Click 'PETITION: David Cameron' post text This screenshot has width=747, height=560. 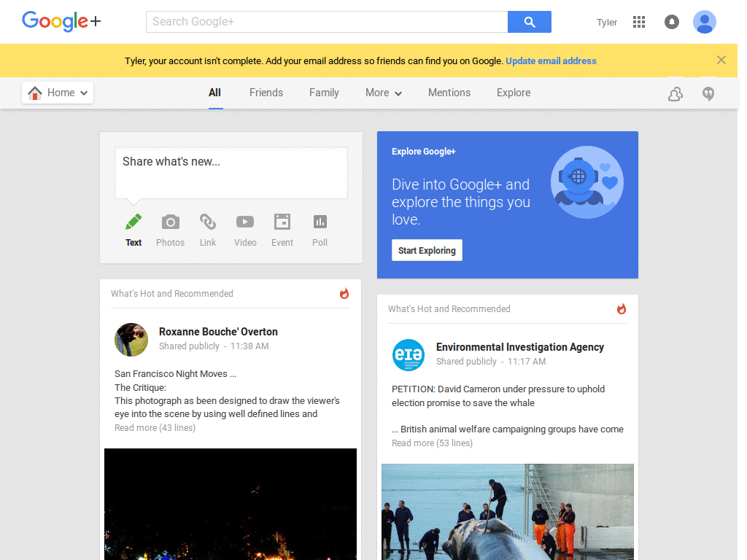498,396
